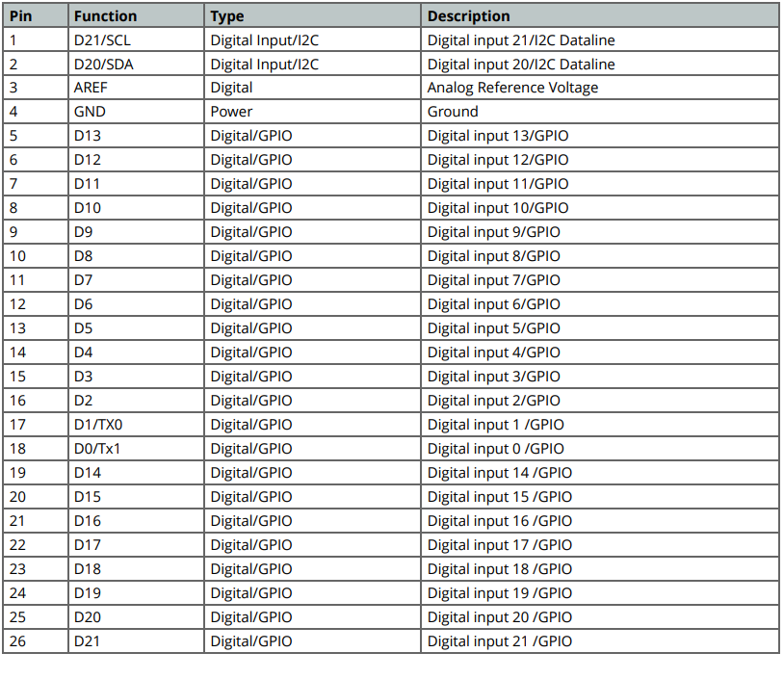
Task: Click the GND function cell
Action: [x=136, y=112]
